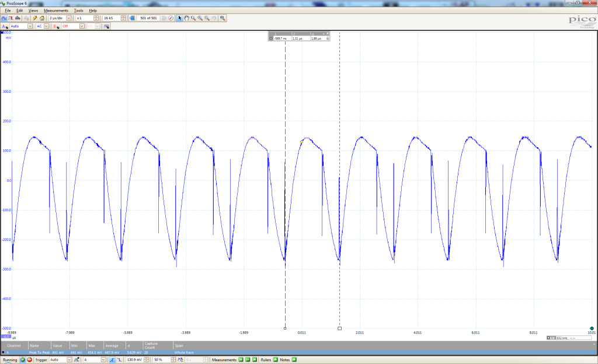598x364 pixels.
Task: Open Channel B options button
Action: point(57,26)
